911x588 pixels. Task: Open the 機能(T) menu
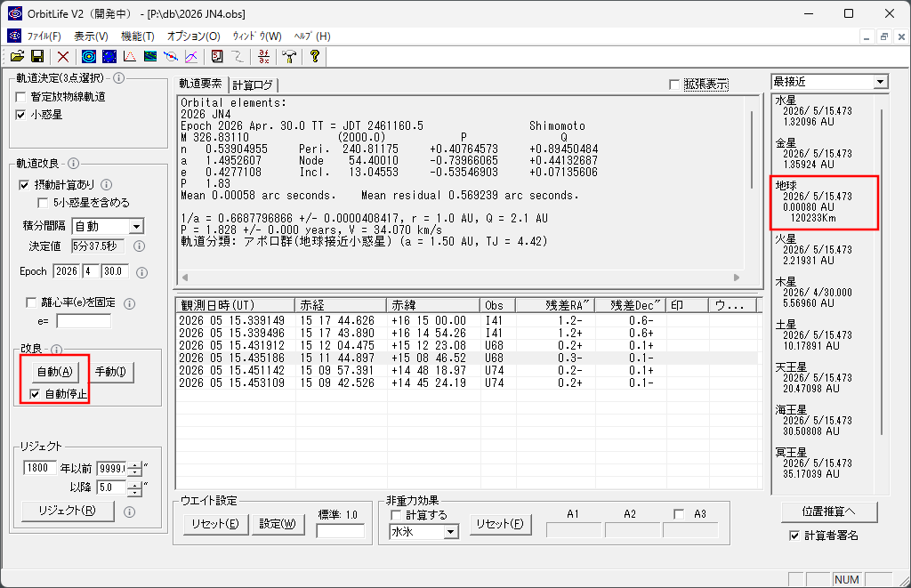click(x=138, y=36)
